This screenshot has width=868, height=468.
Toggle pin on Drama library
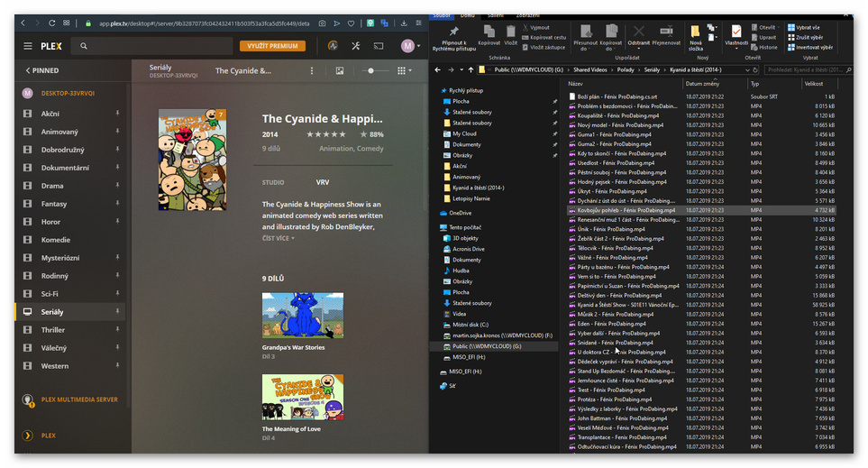pos(117,185)
